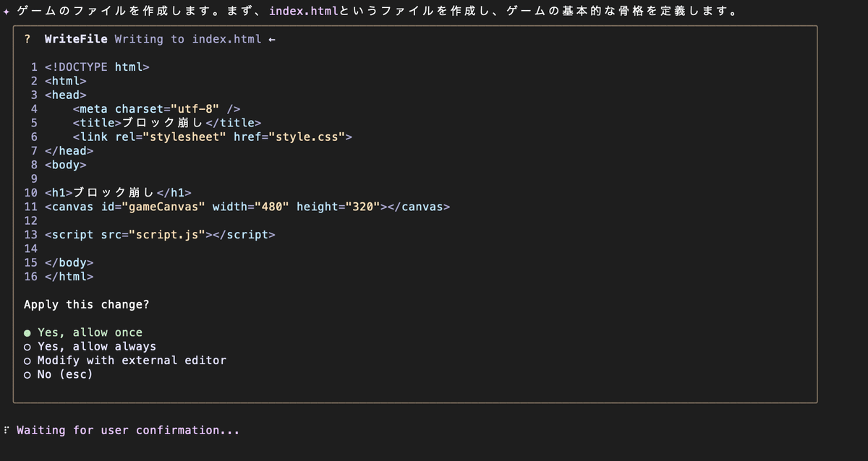The width and height of the screenshot is (868, 461).
Task: Click the spinner icon before 'Waiting for user confirmation'
Action: (7, 430)
